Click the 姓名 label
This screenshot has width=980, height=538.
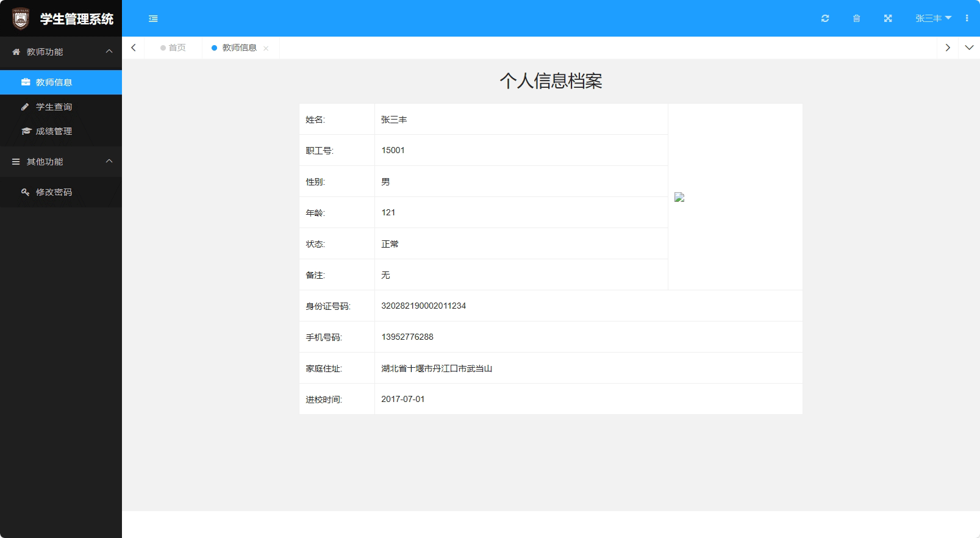pos(315,120)
